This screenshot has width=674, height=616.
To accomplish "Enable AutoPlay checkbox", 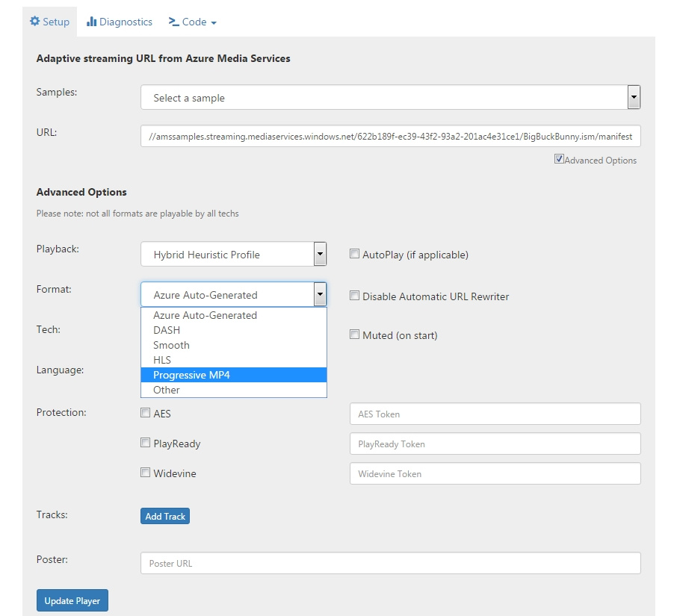I will coord(354,254).
